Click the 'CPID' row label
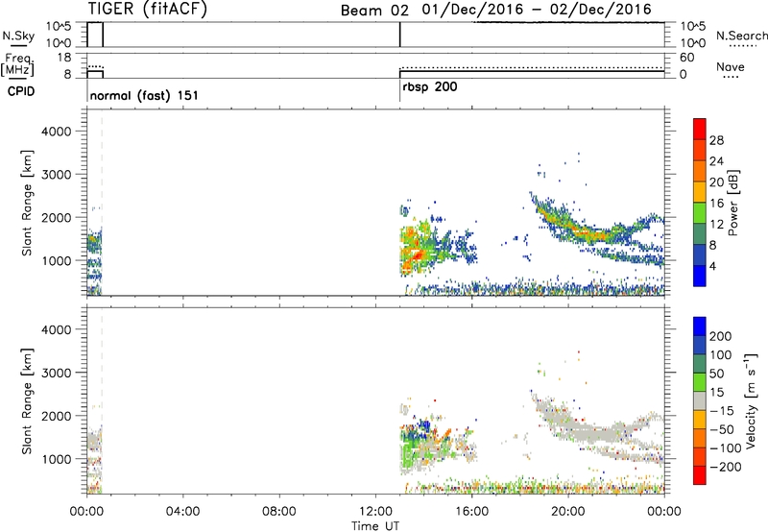The width and height of the screenshot is (768, 532). pyautogui.click(x=21, y=91)
